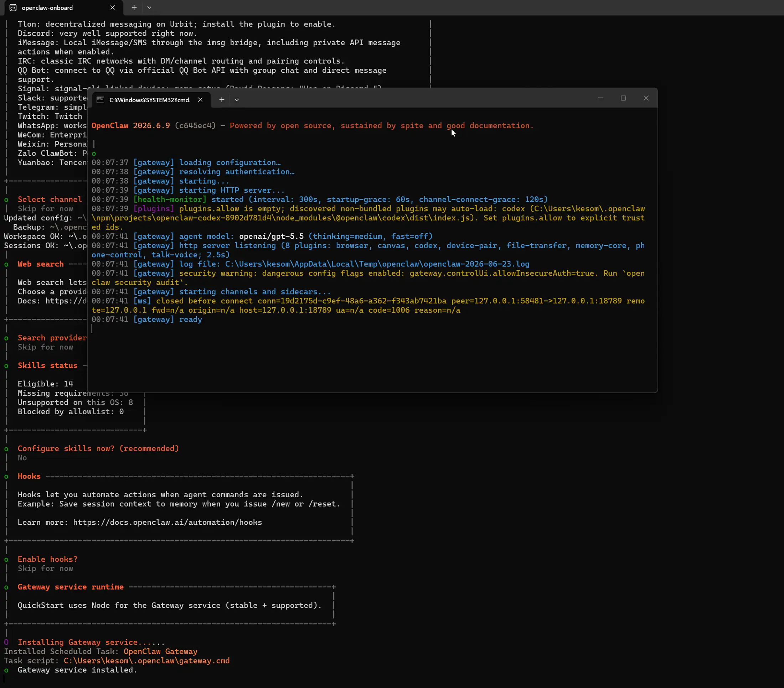This screenshot has height=688, width=784.
Task: Click the "openai/gpt-5.5" model name
Action: point(271,236)
